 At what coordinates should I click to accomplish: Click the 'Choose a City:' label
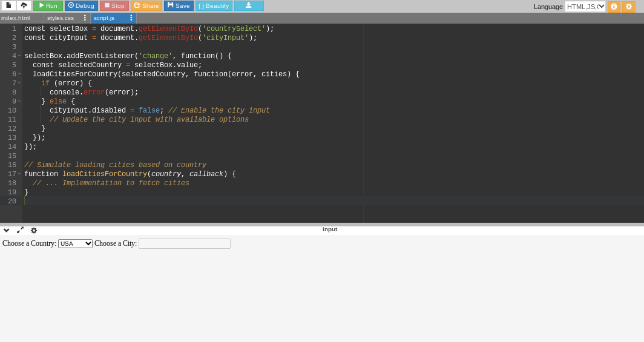tap(116, 243)
